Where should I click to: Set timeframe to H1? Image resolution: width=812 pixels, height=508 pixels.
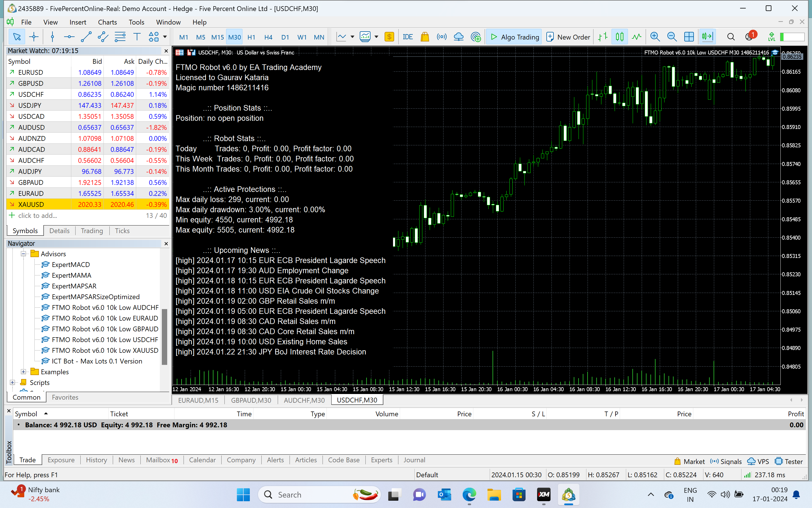click(251, 37)
